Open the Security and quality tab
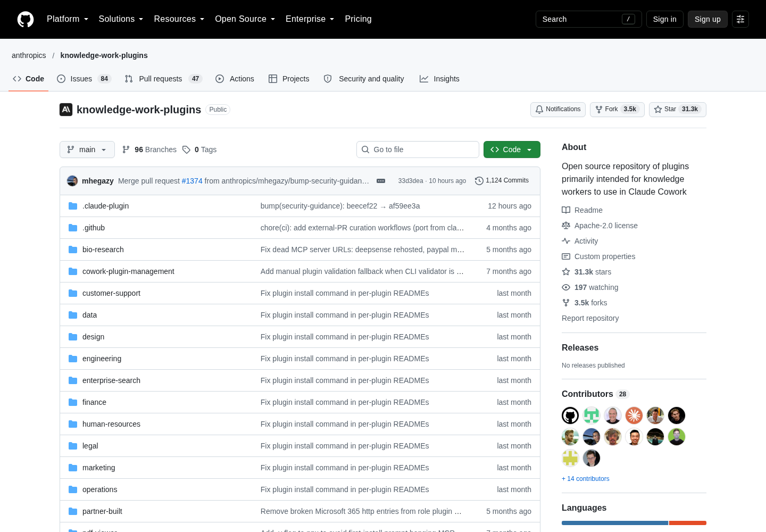This screenshot has width=766, height=532. [x=364, y=79]
